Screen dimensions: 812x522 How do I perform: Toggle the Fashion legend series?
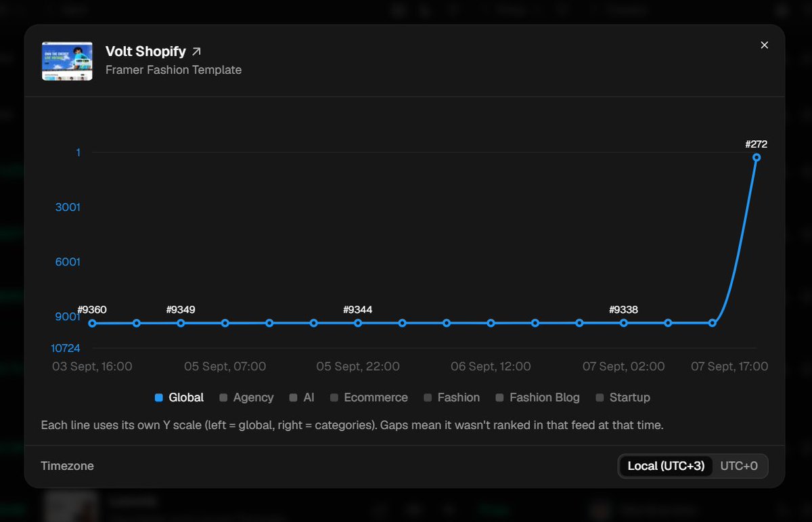[452, 397]
